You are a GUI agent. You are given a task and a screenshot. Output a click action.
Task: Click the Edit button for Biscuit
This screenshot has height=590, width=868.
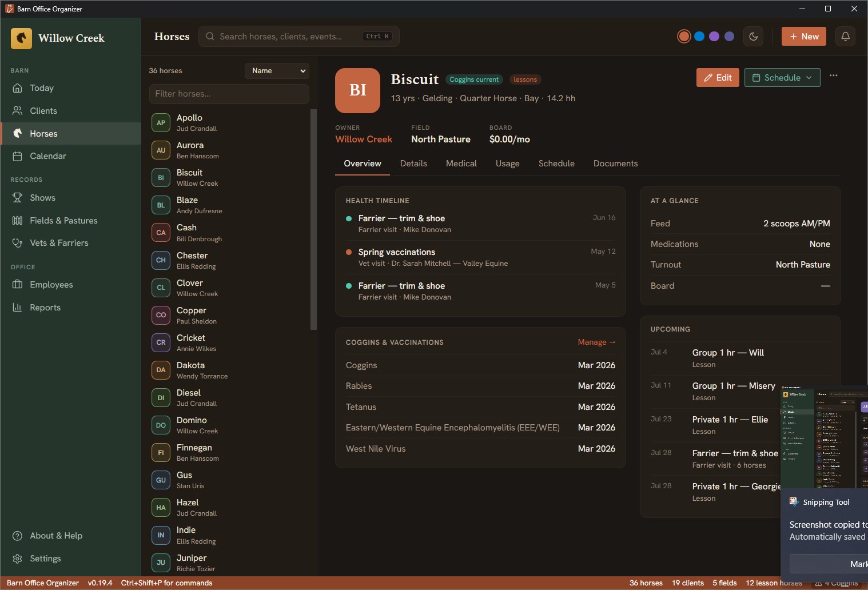(718, 78)
